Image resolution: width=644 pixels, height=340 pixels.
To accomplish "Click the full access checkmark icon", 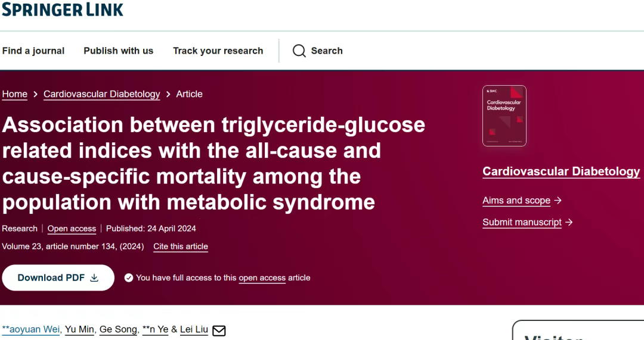I will (129, 278).
